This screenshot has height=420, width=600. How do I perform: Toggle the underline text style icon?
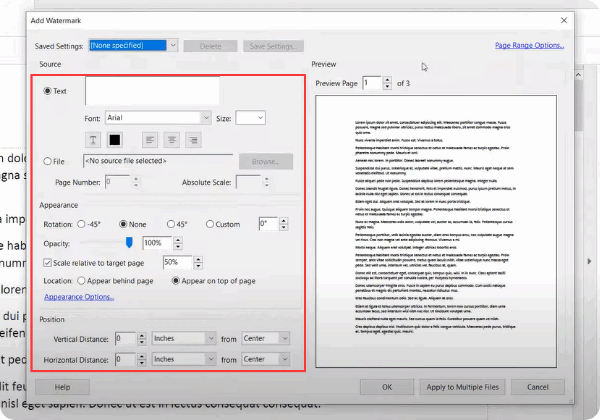click(93, 140)
